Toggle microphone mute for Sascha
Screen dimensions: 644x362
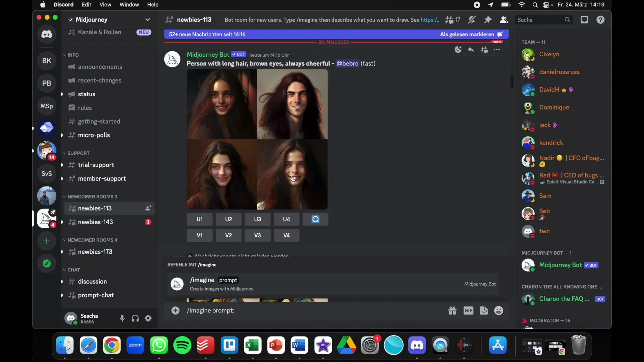point(122,319)
